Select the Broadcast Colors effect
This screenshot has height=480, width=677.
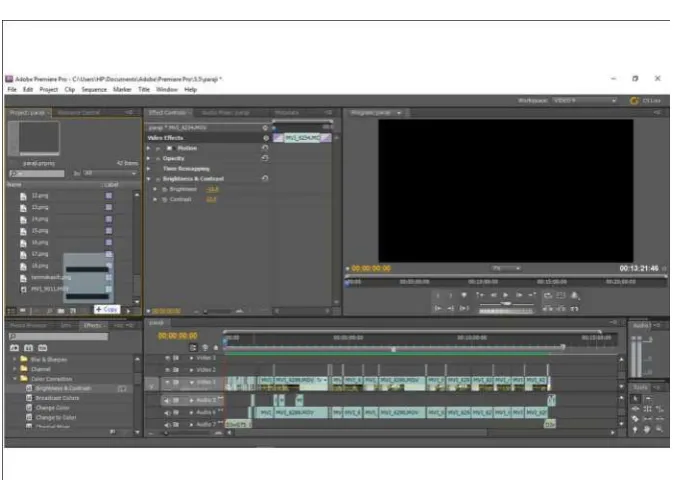coord(57,398)
